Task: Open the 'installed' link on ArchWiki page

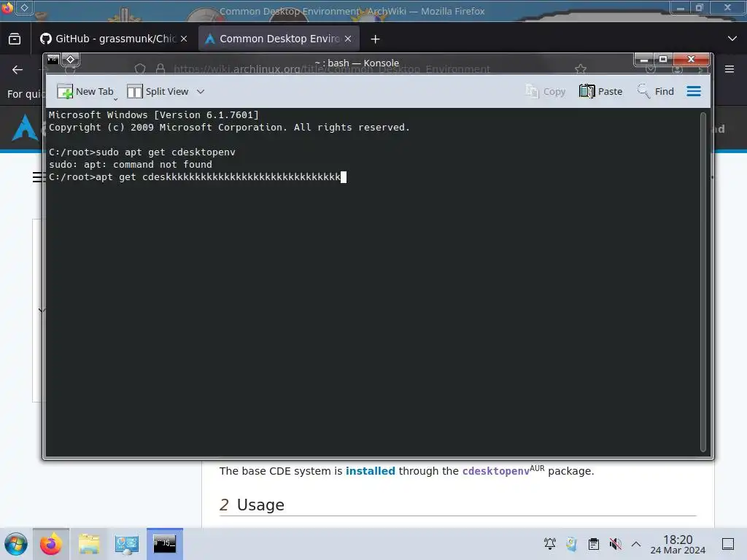Action: 370,471
